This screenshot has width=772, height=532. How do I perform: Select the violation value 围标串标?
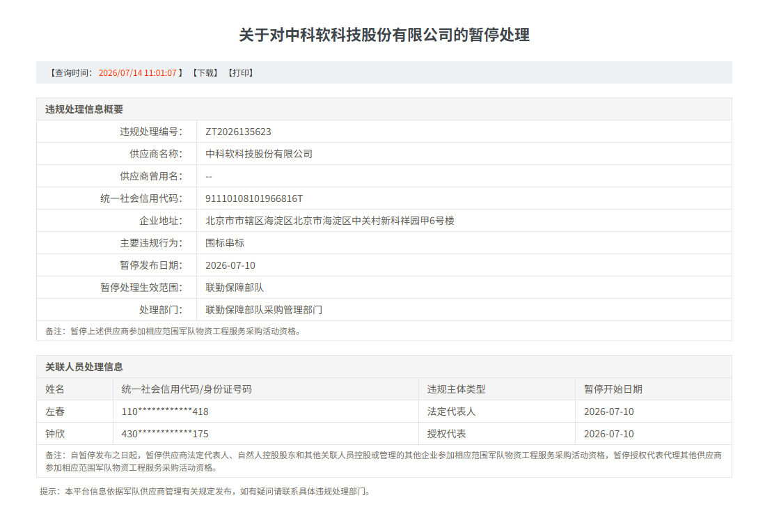point(225,243)
